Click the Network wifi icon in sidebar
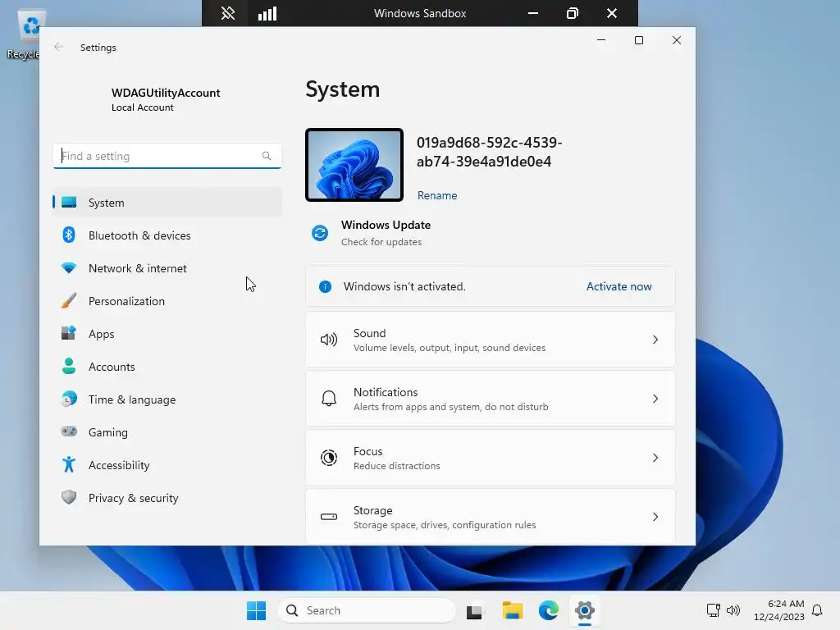Screen dimensions: 840x630 (x=69, y=268)
